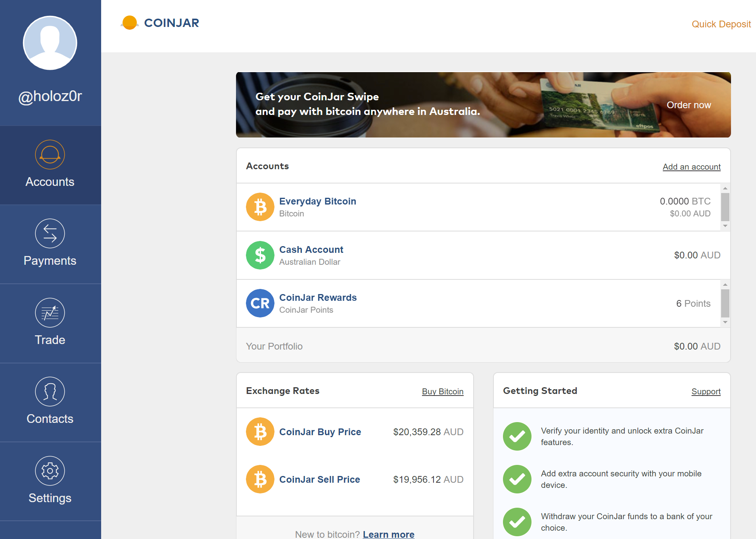Click the scrollbar thumb beside Everyday Bitcoin

[x=725, y=206]
